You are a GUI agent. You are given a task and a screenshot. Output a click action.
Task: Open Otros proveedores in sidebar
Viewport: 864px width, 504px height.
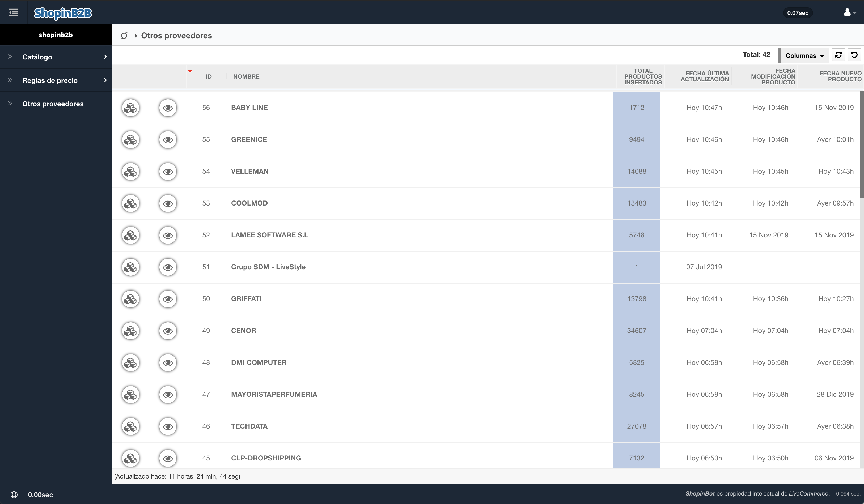(56, 104)
